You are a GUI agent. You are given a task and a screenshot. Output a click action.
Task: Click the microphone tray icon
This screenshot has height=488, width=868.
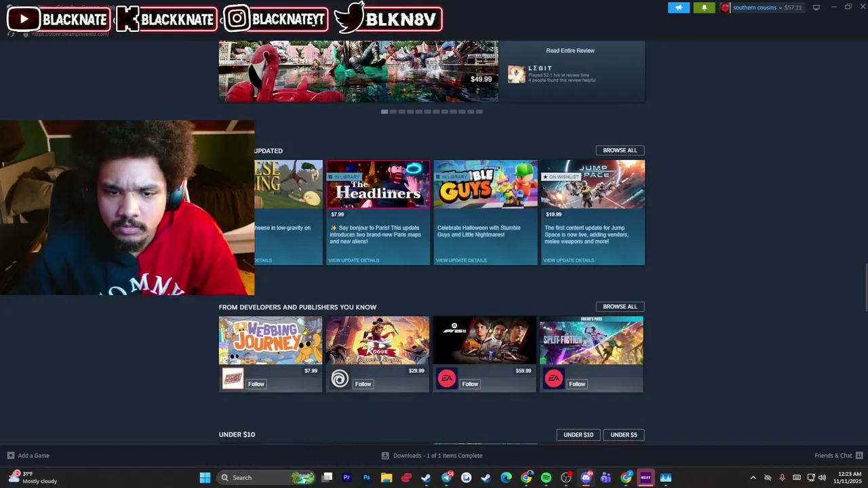pyautogui.click(x=782, y=478)
